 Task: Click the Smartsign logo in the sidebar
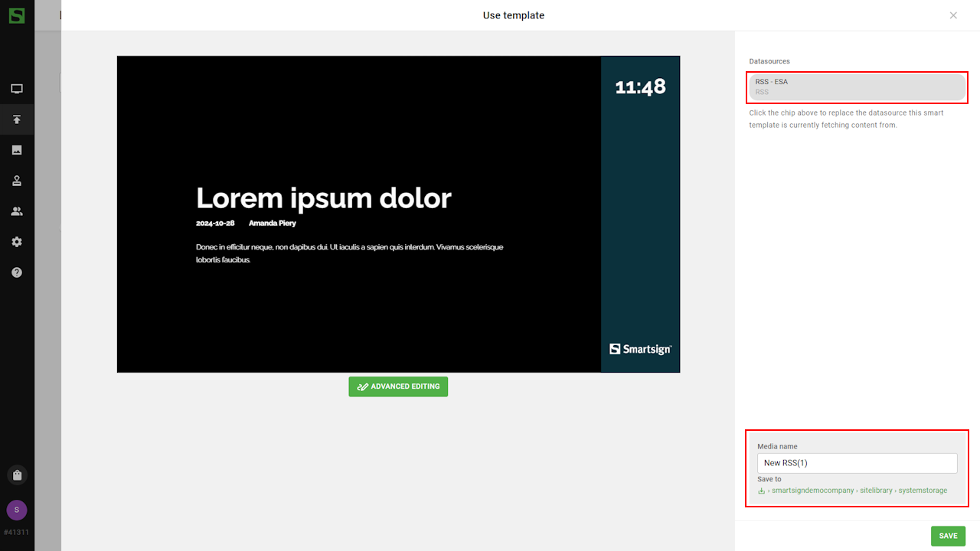point(17,15)
